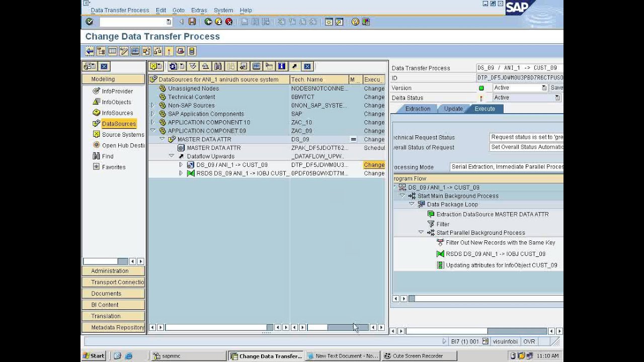The width and height of the screenshot is (644, 362).
Task: Open the Administration section
Action: [x=114, y=271]
